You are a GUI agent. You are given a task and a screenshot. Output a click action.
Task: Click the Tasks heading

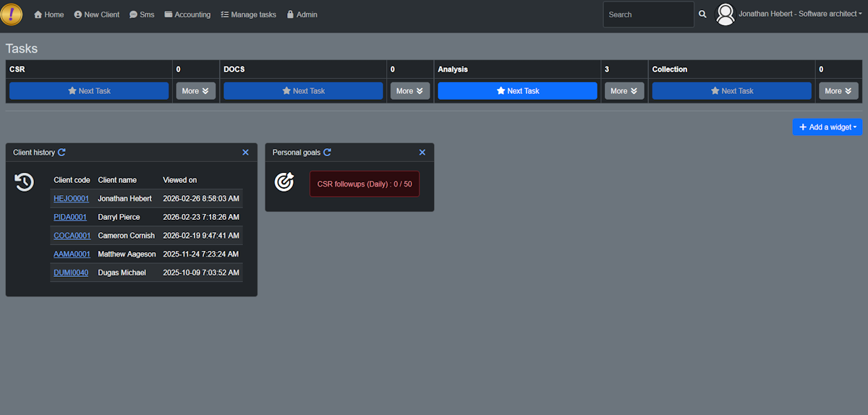pyautogui.click(x=22, y=48)
